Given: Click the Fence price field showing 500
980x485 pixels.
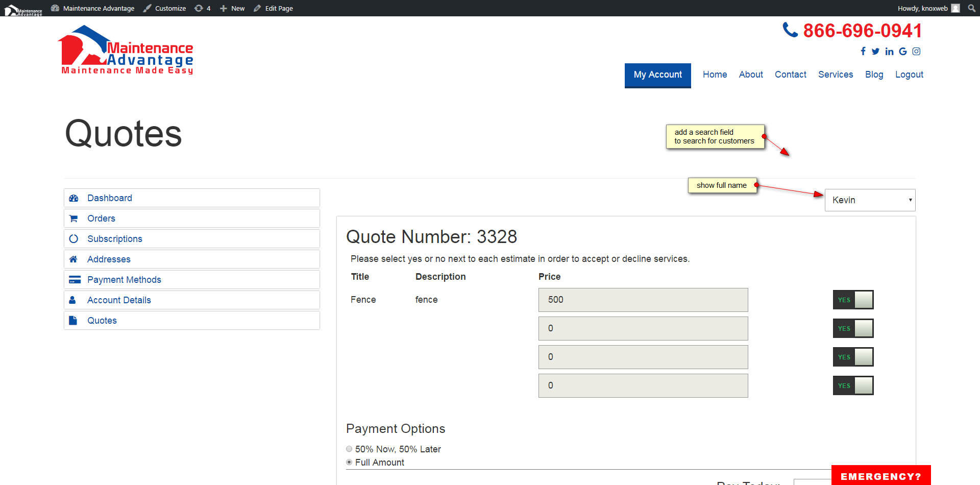Looking at the screenshot, I should [x=643, y=300].
